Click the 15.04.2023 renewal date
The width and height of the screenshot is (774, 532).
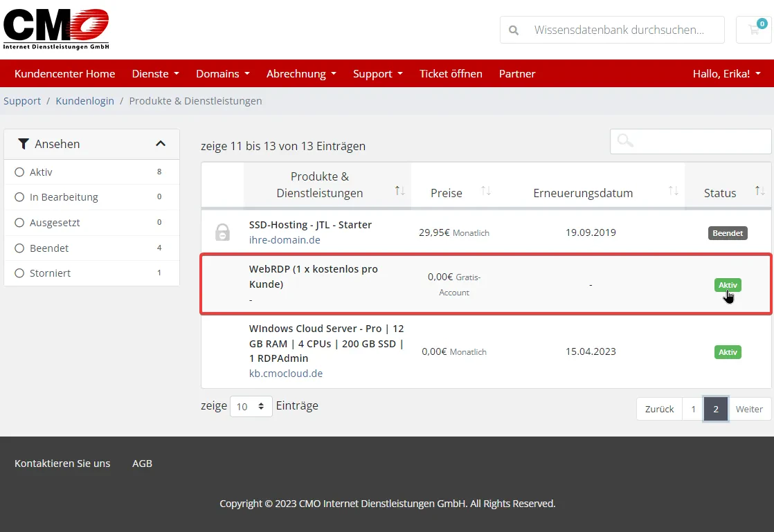pos(591,351)
